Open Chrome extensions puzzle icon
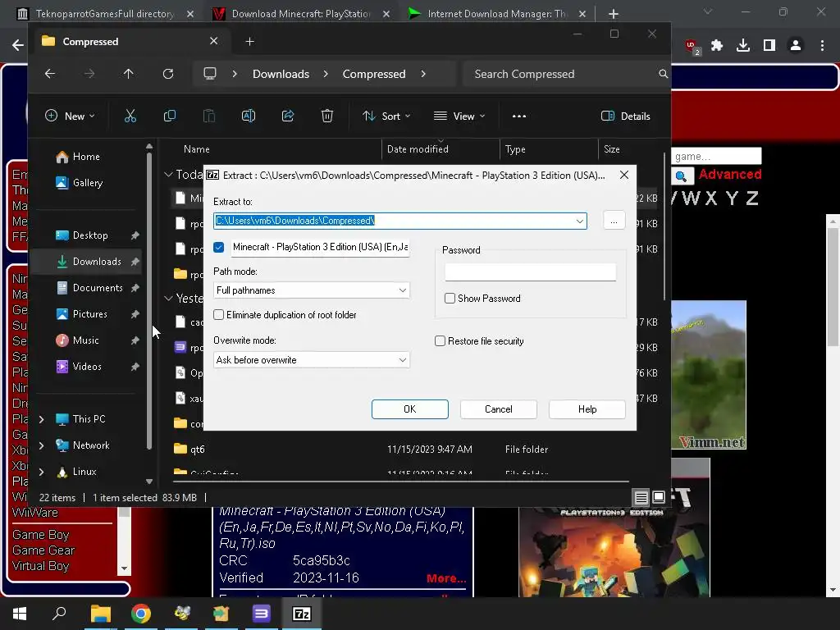The height and width of the screenshot is (630, 840). (717, 46)
